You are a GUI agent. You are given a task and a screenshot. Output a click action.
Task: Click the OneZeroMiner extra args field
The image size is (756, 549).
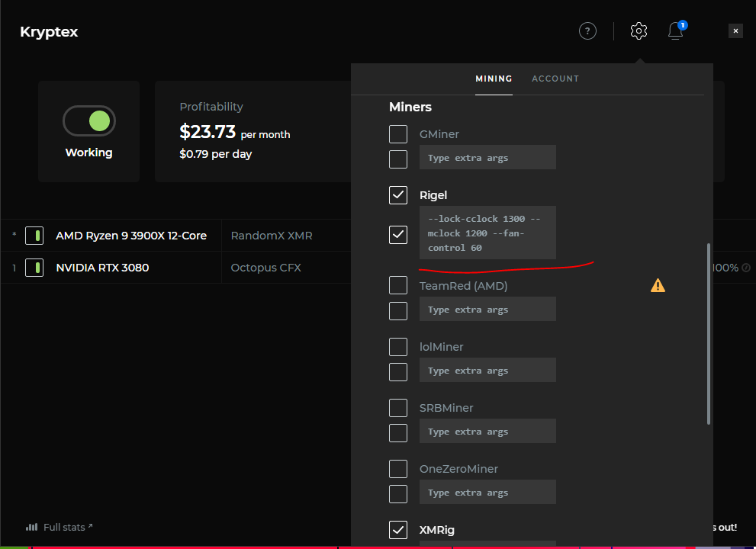point(487,492)
